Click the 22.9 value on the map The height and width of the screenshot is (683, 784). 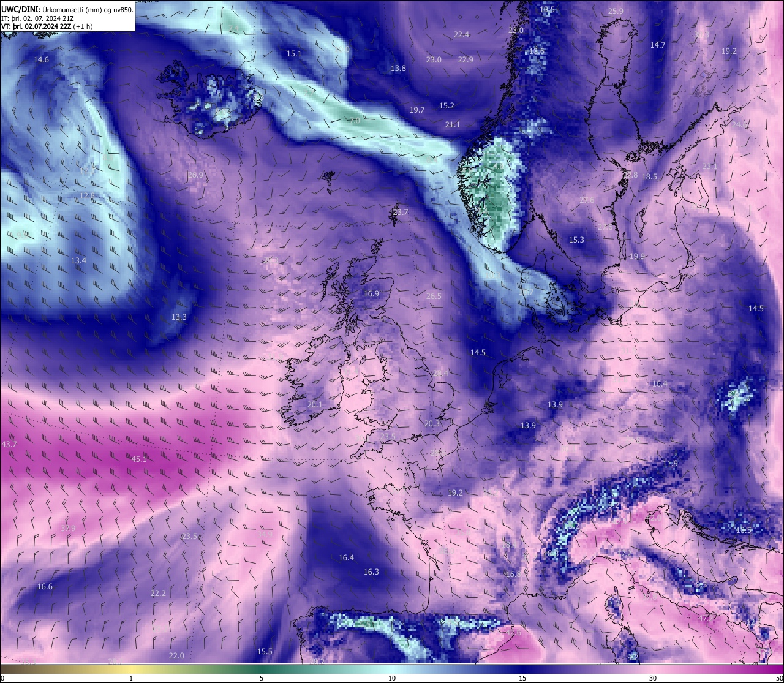[466, 59]
